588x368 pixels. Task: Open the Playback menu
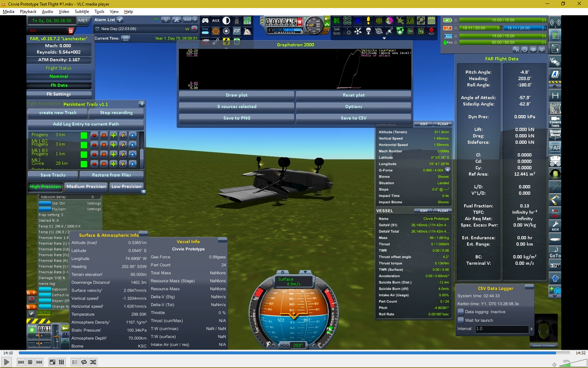pyautogui.click(x=28, y=12)
